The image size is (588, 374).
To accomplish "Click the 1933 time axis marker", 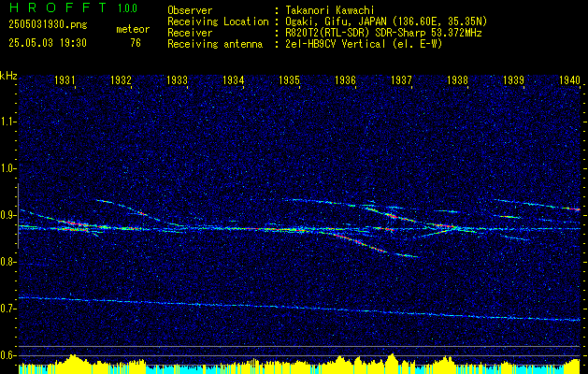I will click(x=177, y=79).
